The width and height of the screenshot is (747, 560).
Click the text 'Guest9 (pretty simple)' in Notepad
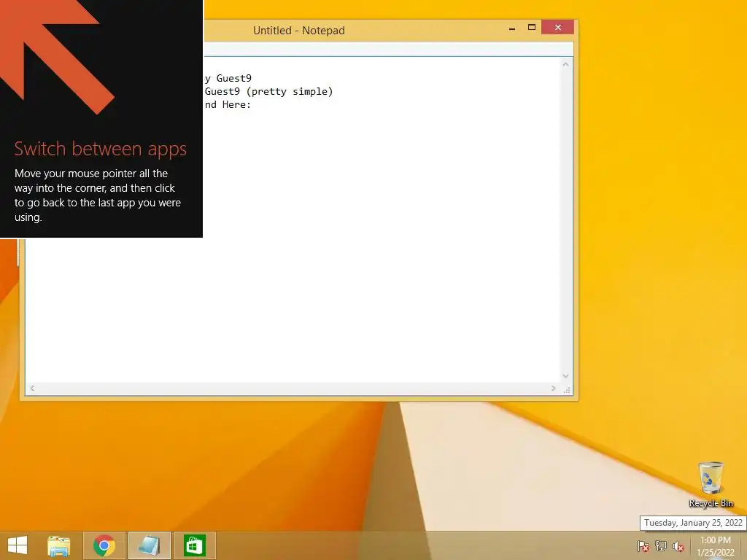268,91
